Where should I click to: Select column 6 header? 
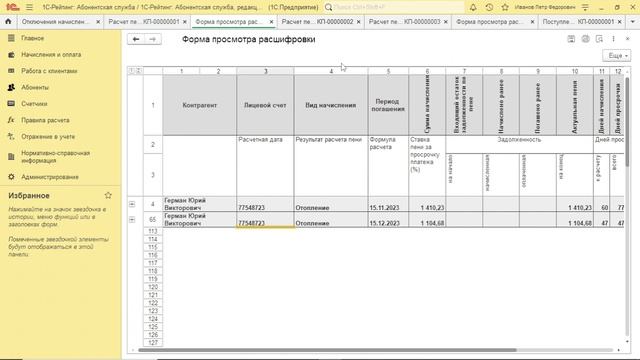coord(427,71)
